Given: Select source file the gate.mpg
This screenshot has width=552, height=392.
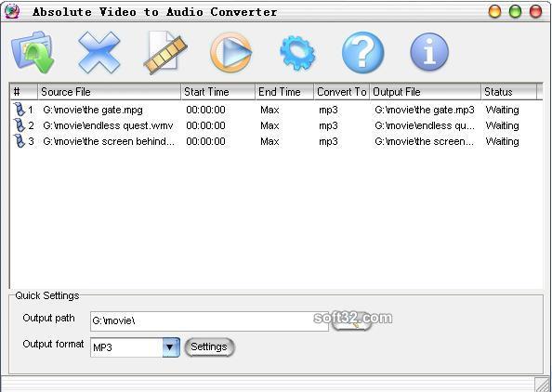Looking at the screenshot, I should (93, 110).
